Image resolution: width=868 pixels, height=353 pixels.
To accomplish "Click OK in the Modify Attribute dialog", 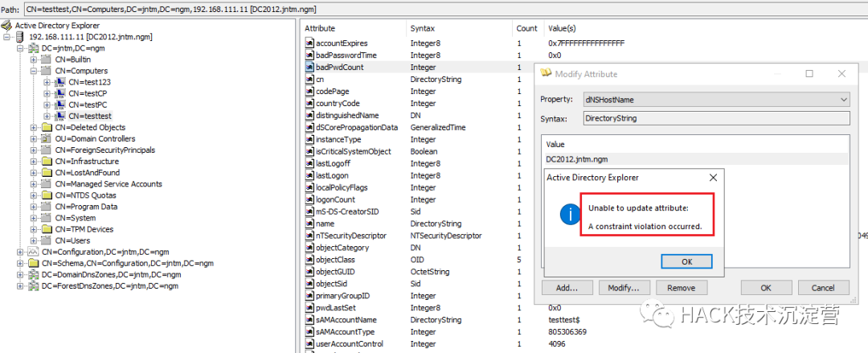I will [766, 288].
